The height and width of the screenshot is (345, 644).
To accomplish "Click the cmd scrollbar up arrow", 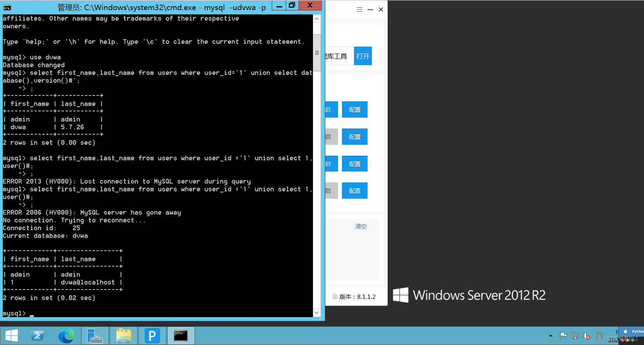I will pos(317,19).
